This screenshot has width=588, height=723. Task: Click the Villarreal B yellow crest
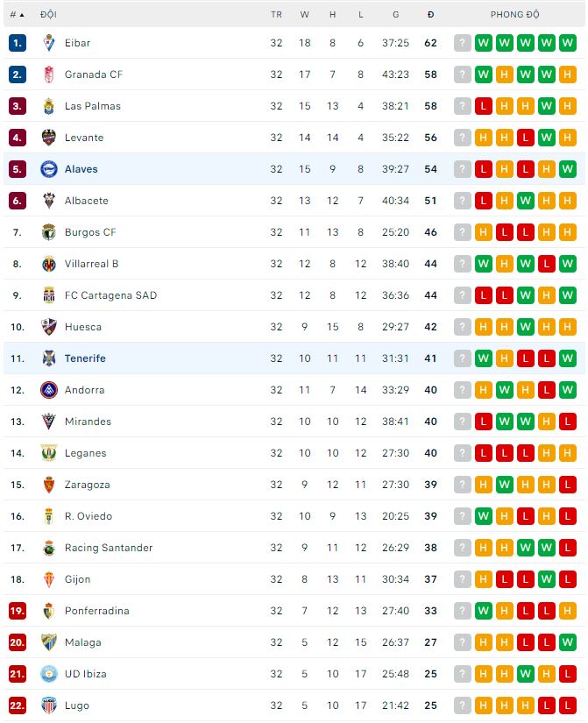point(48,264)
